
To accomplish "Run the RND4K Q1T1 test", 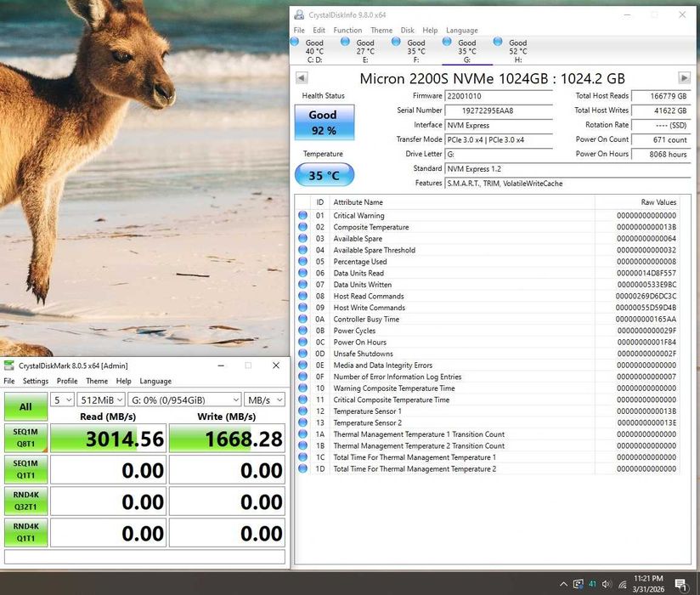I will tap(25, 532).
